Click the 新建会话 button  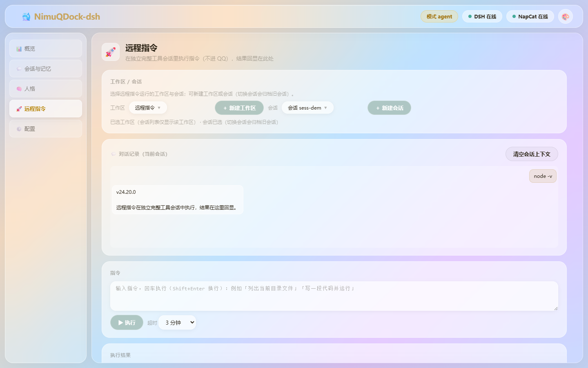point(390,108)
